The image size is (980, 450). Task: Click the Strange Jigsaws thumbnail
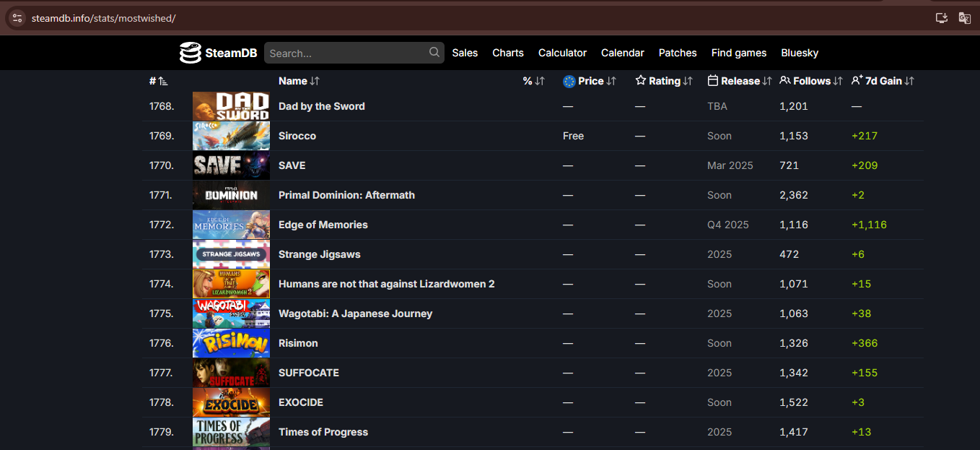pyautogui.click(x=231, y=254)
